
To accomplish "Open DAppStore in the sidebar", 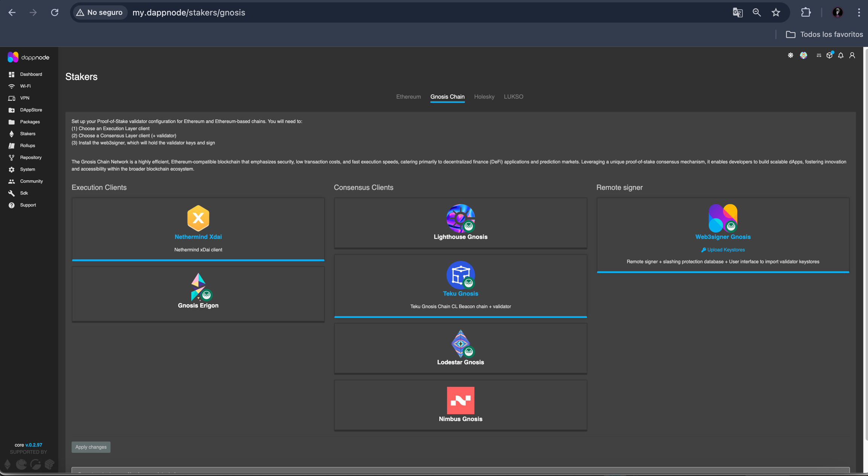I will tap(31, 110).
